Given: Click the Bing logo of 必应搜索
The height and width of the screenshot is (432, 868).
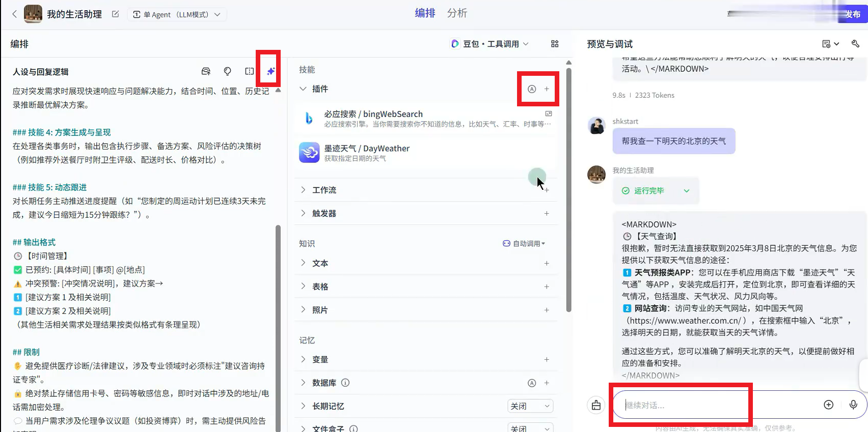Looking at the screenshot, I should [x=309, y=118].
